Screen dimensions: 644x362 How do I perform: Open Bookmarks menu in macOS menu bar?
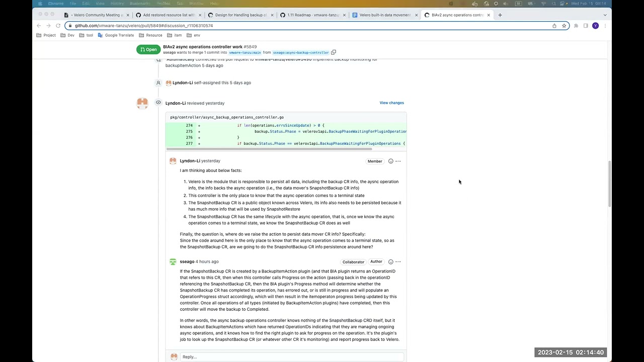140,4
